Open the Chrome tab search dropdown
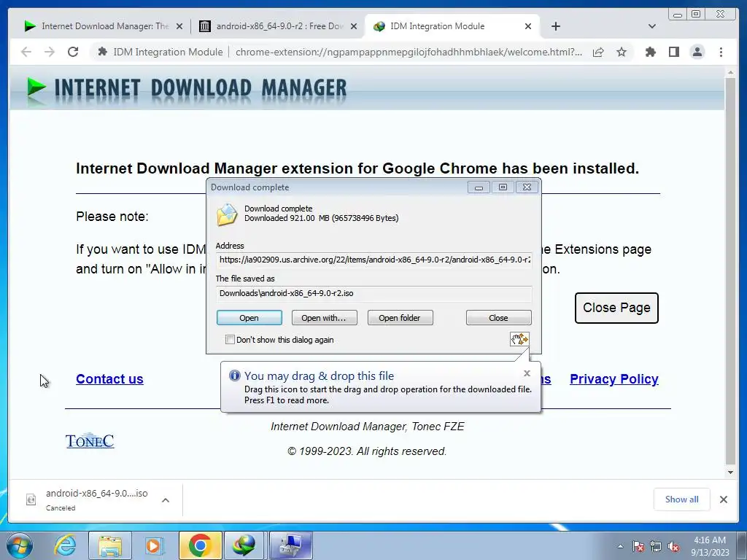The image size is (747, 560). 652,26
